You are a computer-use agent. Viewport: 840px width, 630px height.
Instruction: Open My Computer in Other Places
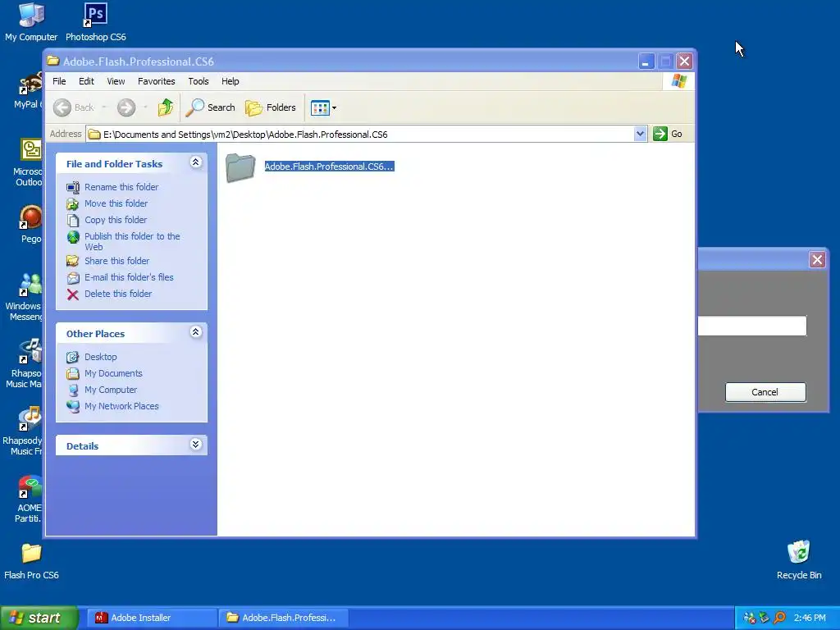111,390
